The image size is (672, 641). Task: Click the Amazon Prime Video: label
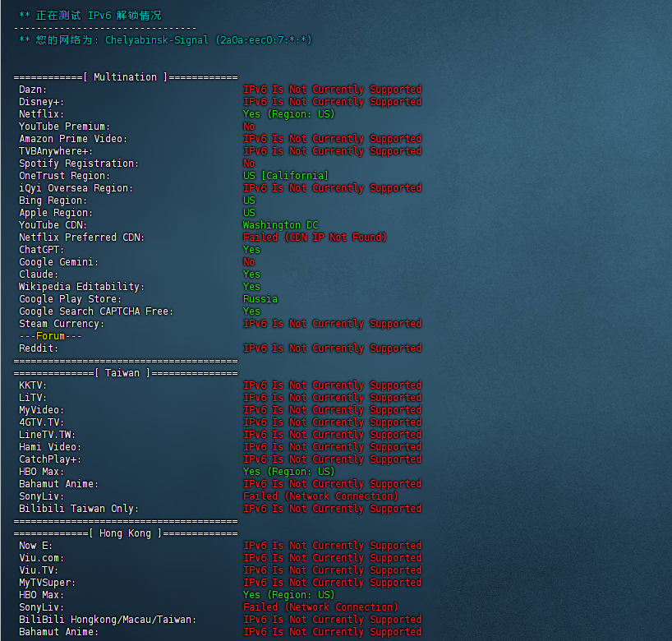pos(73,139)
